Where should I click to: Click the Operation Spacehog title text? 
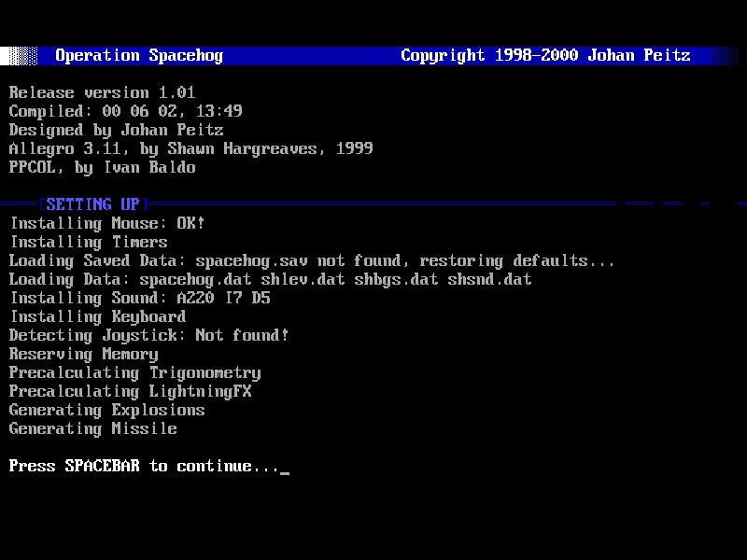(139, 56)
